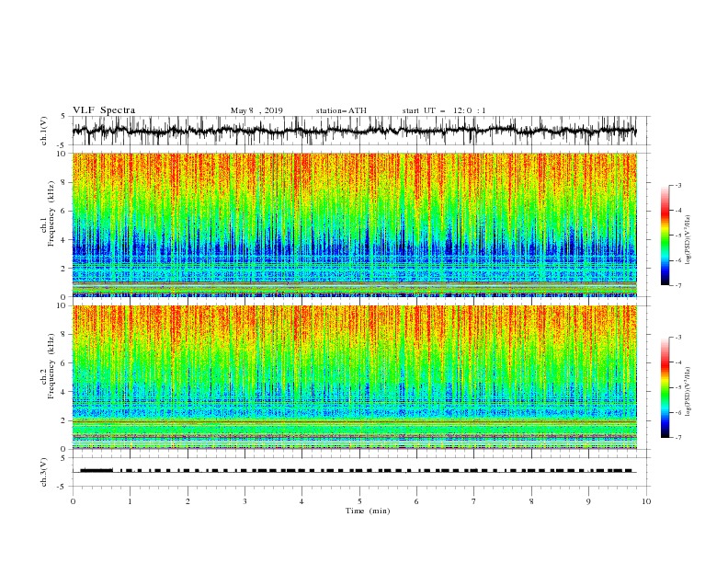Click the 8 kHz tick on ch.1 axis
This screenshot has height=563, width=728.
pos(64,182)
